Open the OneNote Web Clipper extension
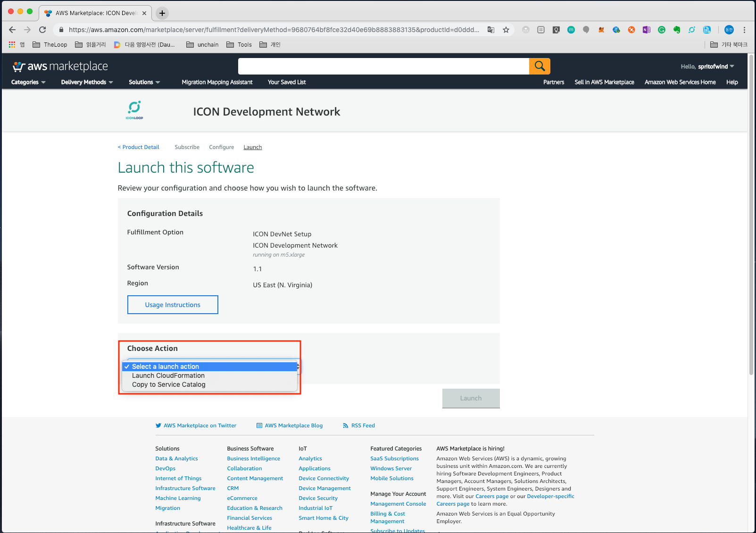This screenshot has width=756, height=533. tap(647, 30)
